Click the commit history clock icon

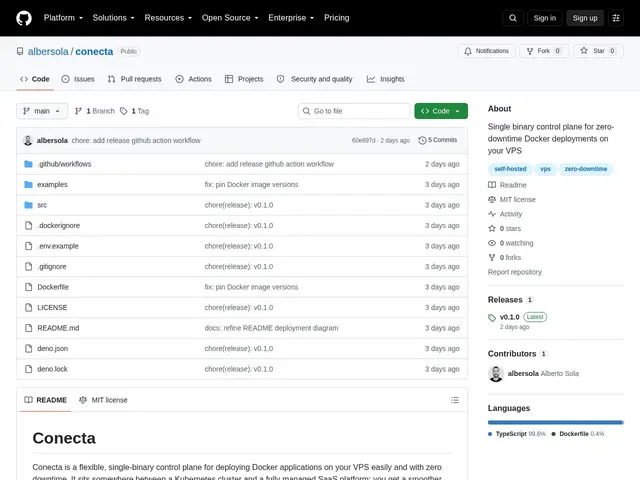pyautogui.click(x=422, y=140)
